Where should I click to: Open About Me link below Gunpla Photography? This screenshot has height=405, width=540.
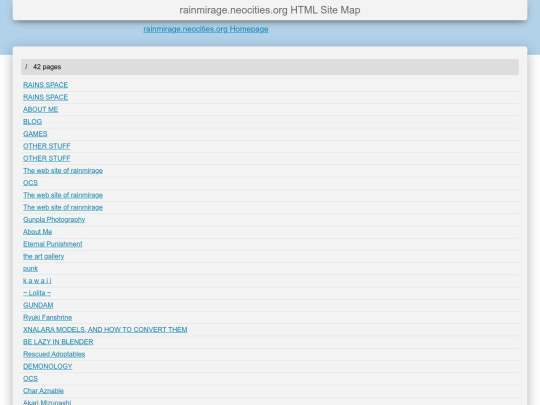[x=38, y=232]
